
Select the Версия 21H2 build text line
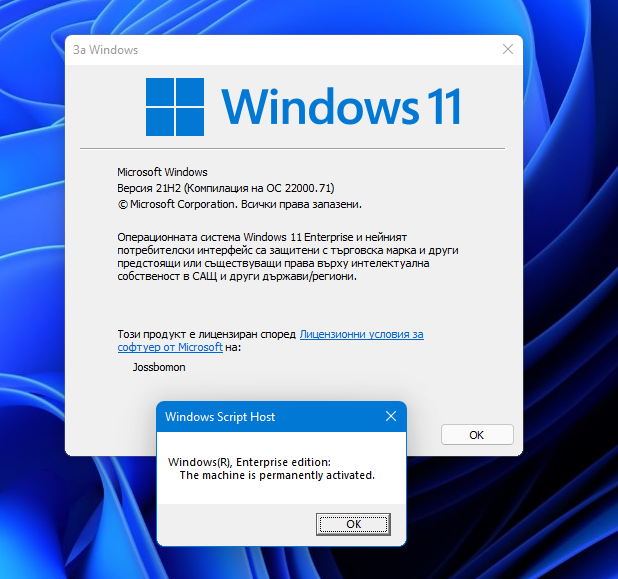(x=226, y=188)
